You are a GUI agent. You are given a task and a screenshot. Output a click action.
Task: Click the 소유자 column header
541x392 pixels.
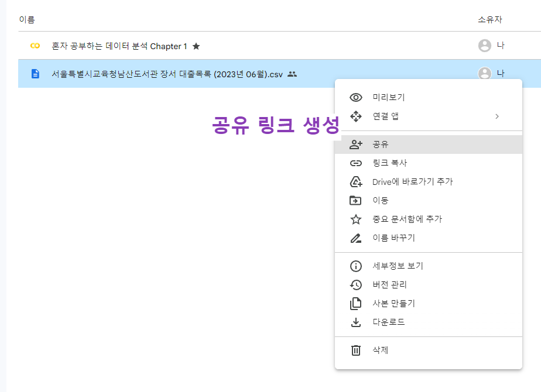click(490, 20)
